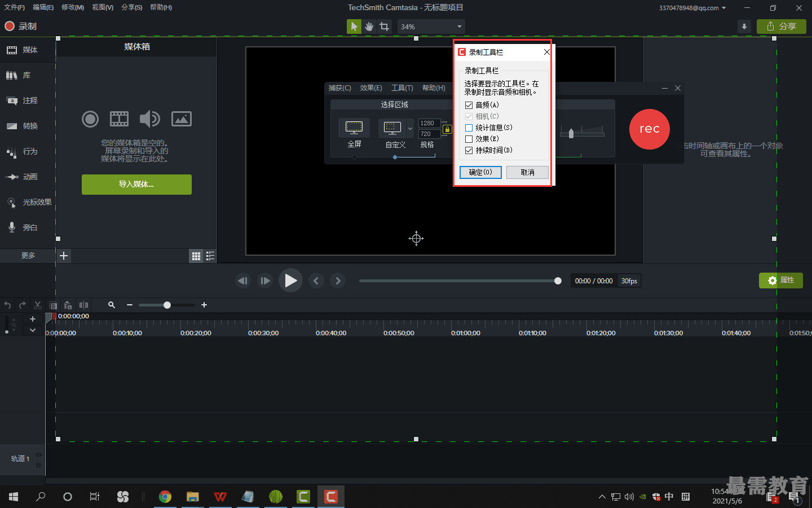Open the 帮助(H) menu in main window

tap(161, 7)
